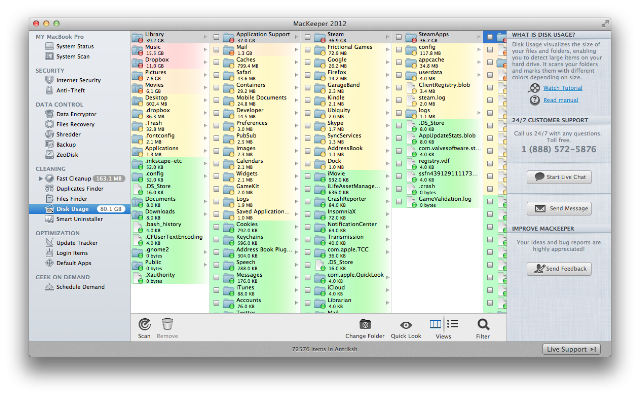
Task: Switch to column view icon
Action: pyautogui.click(x=435, y=324)
